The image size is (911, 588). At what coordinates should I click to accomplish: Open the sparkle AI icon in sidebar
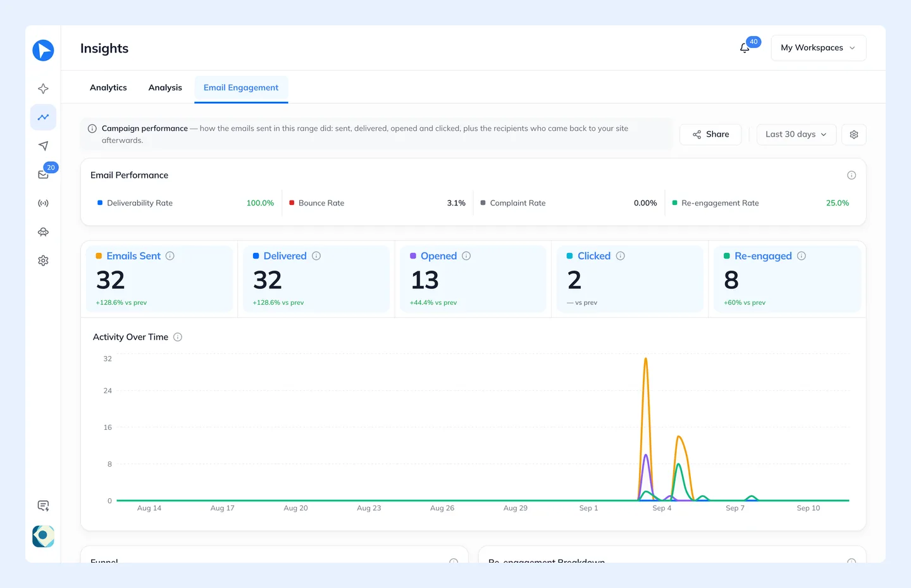[x=43, y=89]
